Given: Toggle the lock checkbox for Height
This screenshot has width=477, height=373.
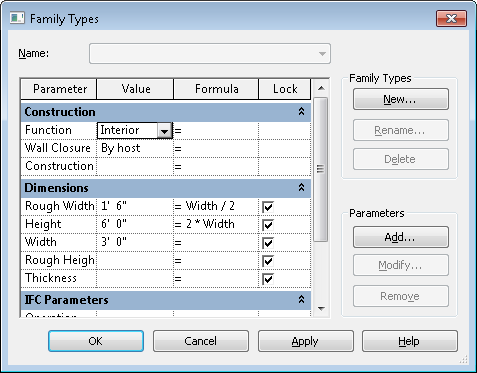Looking at the screenshot, I should [x=268, y=225].
